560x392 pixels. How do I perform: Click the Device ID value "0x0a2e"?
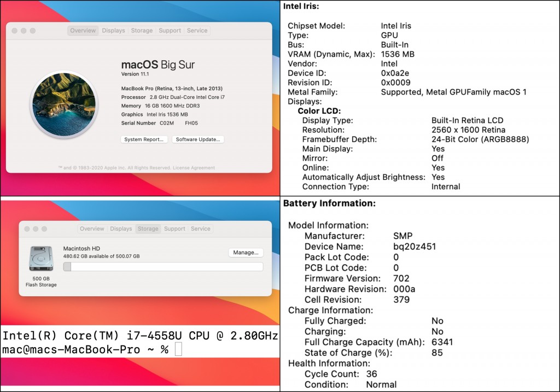click(x=395, y=73)
